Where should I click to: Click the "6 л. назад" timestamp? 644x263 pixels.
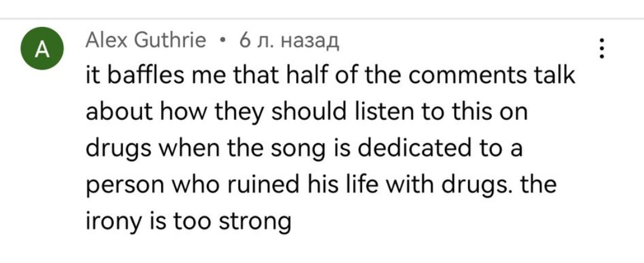coord(290,41)
